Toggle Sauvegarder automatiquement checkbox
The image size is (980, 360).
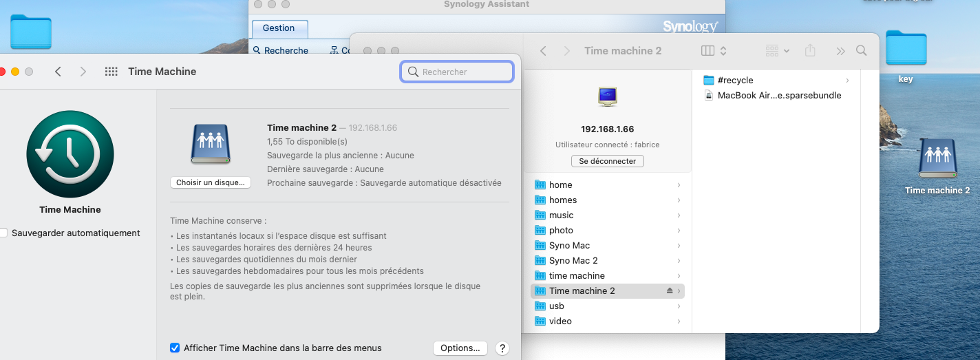3,233
